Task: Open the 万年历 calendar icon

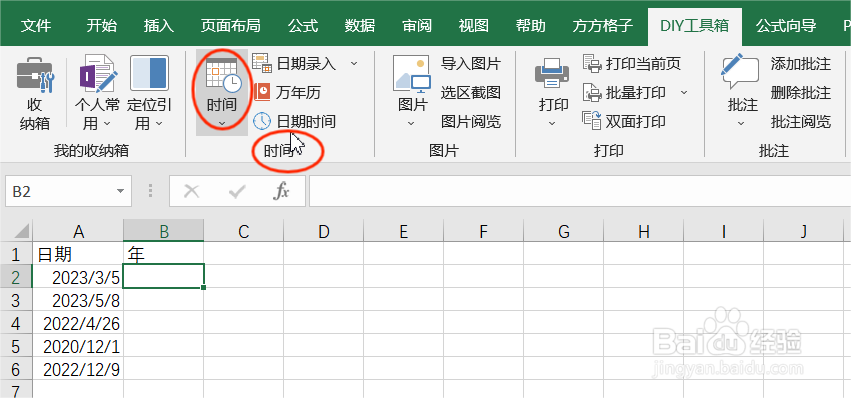Action: click(262, 92)
